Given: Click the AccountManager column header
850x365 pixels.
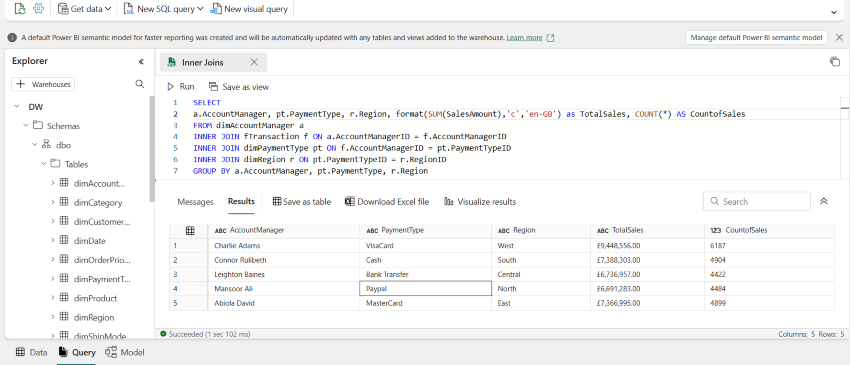Looking at the screenshot, I should (x=284, y=230).
